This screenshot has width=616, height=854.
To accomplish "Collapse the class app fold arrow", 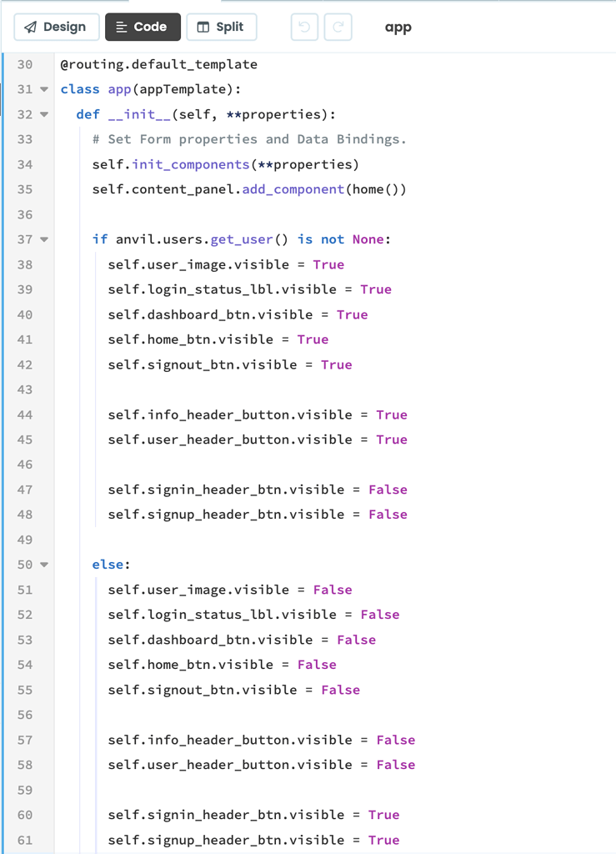I will [44, 89].
